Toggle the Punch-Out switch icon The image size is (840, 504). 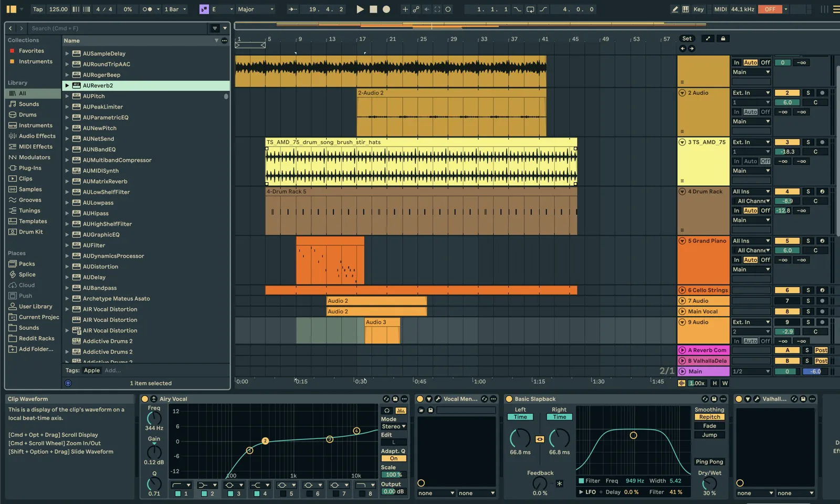pyautogui.click(x=543, y=9)
